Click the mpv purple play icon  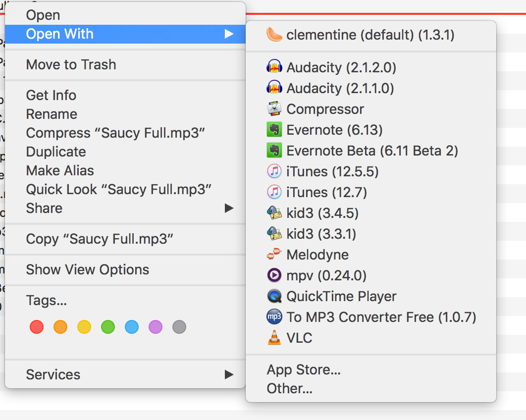[x=274, y=275]
